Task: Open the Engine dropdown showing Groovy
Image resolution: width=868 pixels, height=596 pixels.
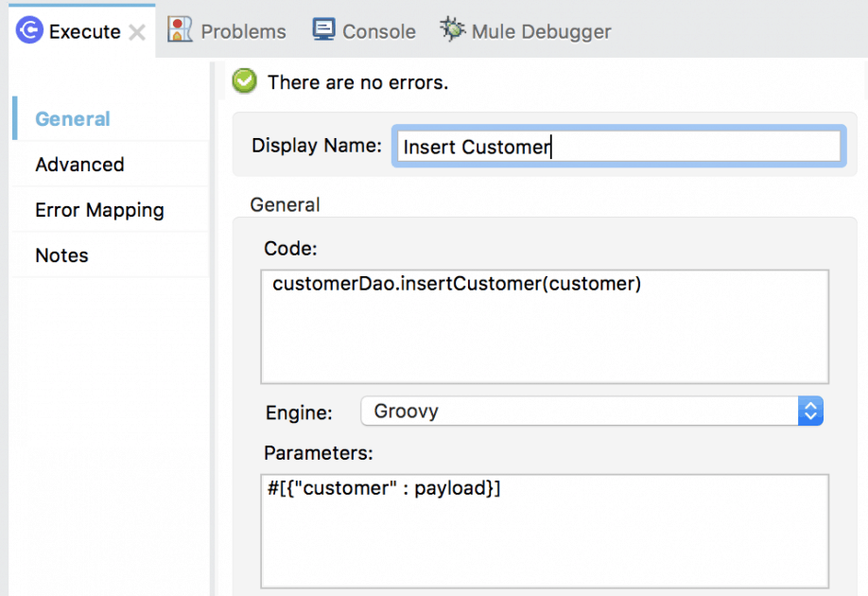Action: click(x=579, y=411)
